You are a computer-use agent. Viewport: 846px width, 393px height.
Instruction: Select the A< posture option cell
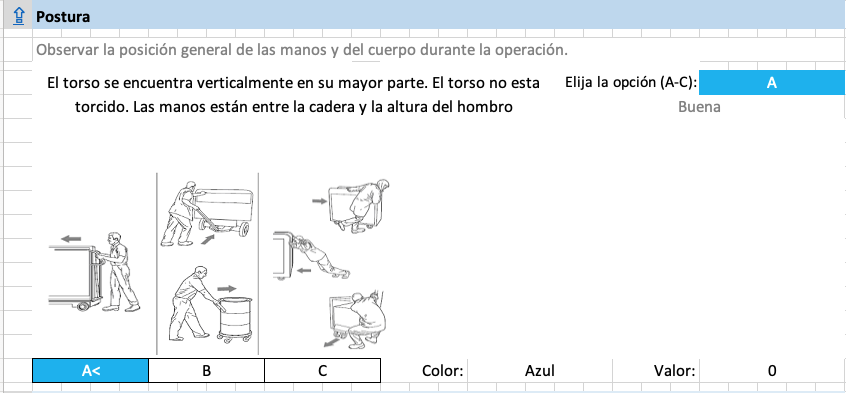point(91,370)
